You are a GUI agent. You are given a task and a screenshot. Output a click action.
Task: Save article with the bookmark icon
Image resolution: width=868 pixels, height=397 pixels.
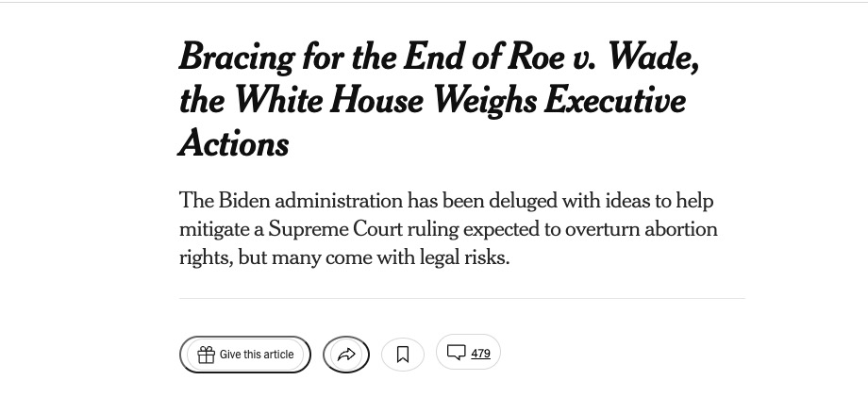click(403, 355)
